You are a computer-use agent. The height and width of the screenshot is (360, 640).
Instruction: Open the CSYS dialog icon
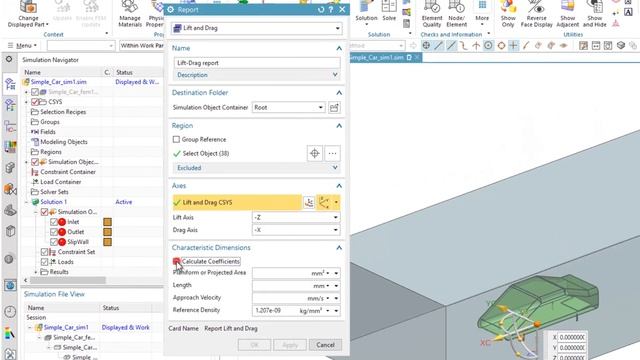point(309,202)
